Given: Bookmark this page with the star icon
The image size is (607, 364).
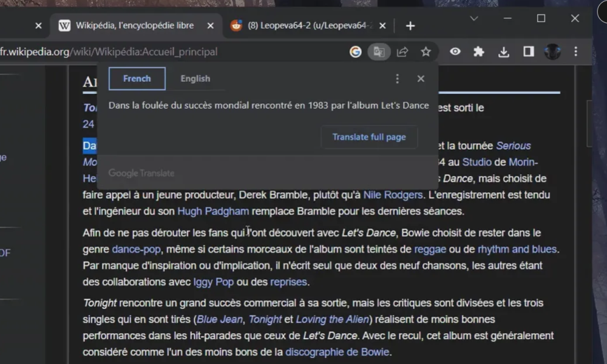Looking at the screenshot, I should [x=426, y=52].
